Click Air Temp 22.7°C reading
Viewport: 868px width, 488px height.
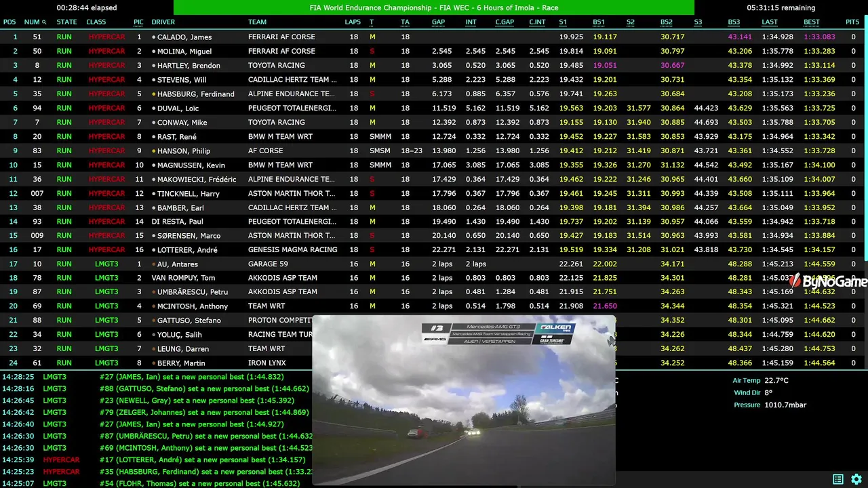click(760, 381)
